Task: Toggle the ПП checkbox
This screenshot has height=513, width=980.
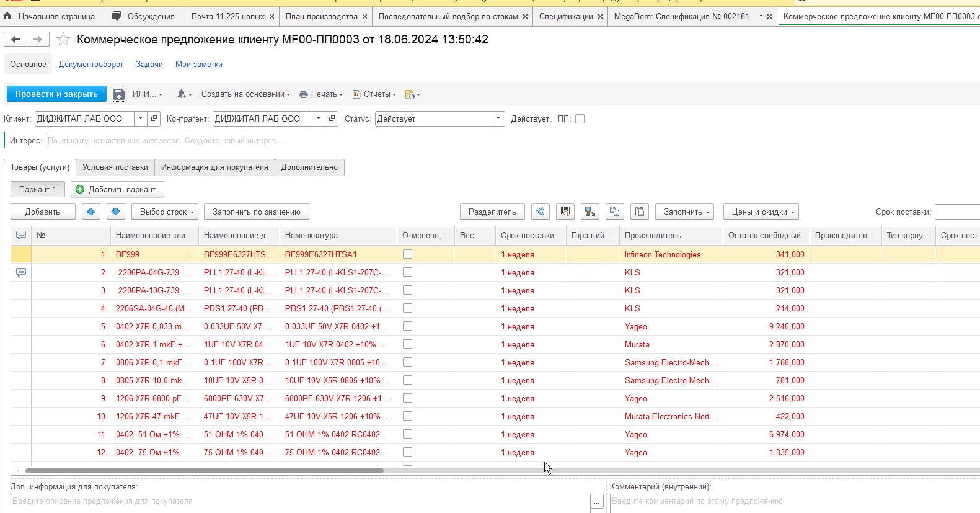Action: click(x=580, y=119)
